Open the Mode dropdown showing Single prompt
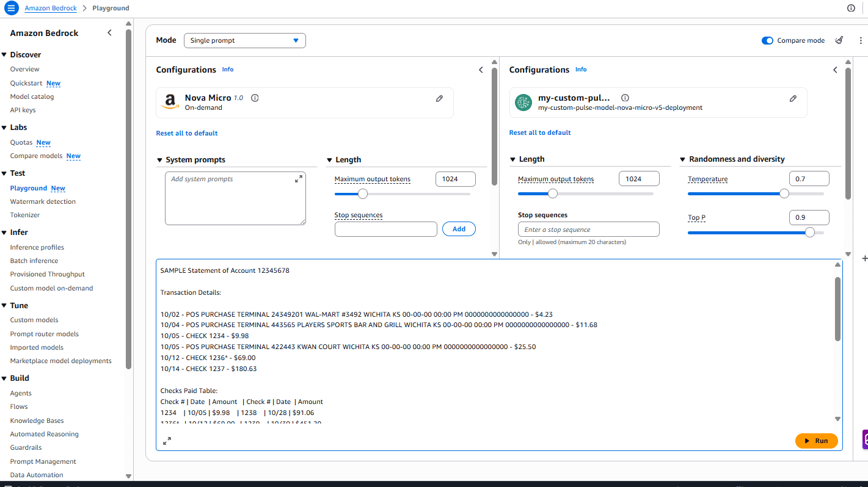Image resolution: width=868 pixels, height=487 pixels. click(x=245, y=40)
